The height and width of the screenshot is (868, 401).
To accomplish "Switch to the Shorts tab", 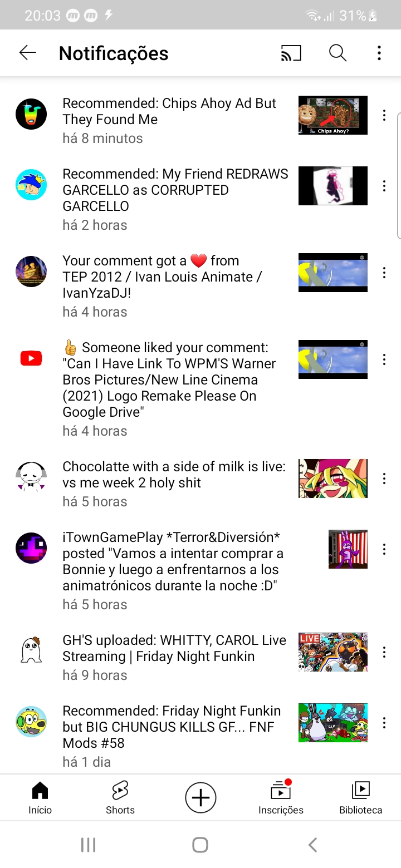I will 120,797.
